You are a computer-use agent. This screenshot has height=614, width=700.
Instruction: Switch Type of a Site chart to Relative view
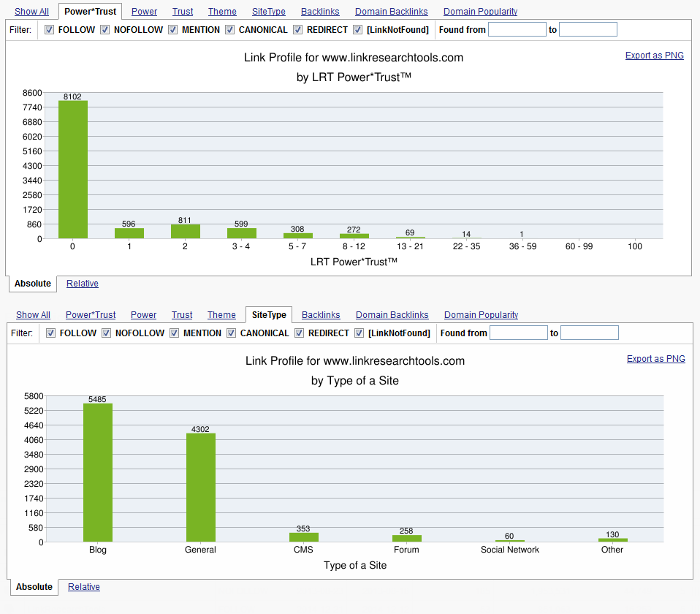84,587
